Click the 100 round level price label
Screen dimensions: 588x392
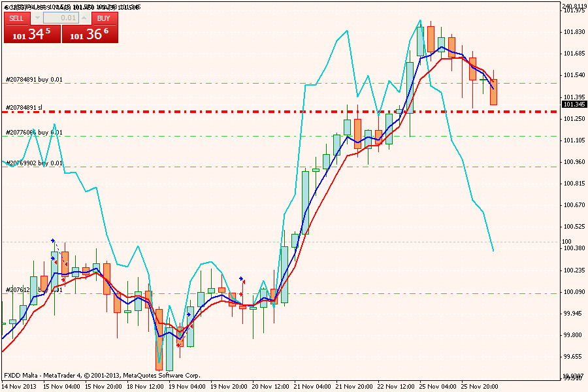566,242
